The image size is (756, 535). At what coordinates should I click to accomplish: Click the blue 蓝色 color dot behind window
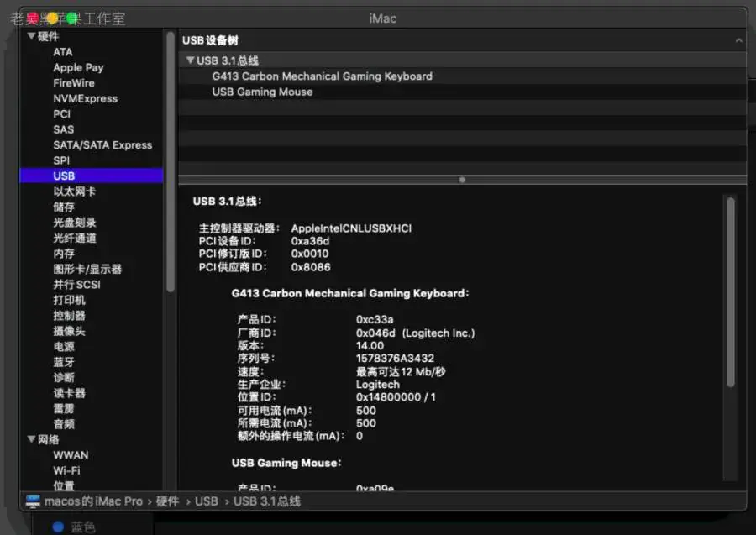pyautogui.click(x=58, y=527)
